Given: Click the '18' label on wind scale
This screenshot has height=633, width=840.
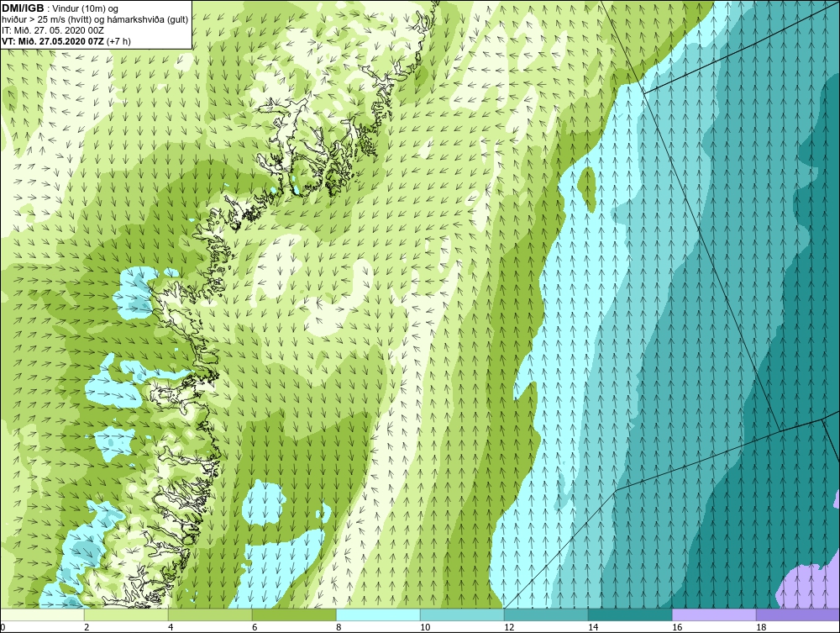Looking at the screenshot, I should (761, 627).
